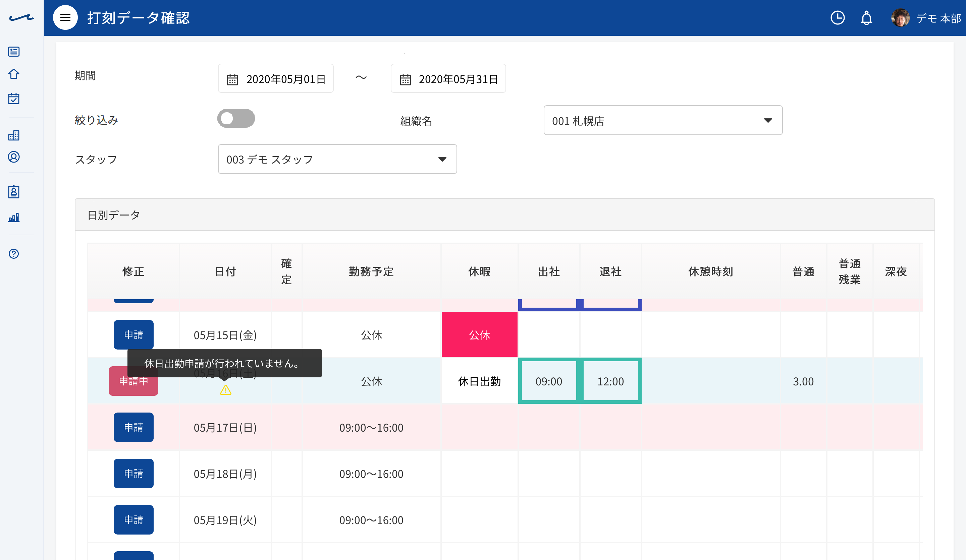
Task: Click the warning triangle icon on 05月16日
Action: (x=225, y=390)
